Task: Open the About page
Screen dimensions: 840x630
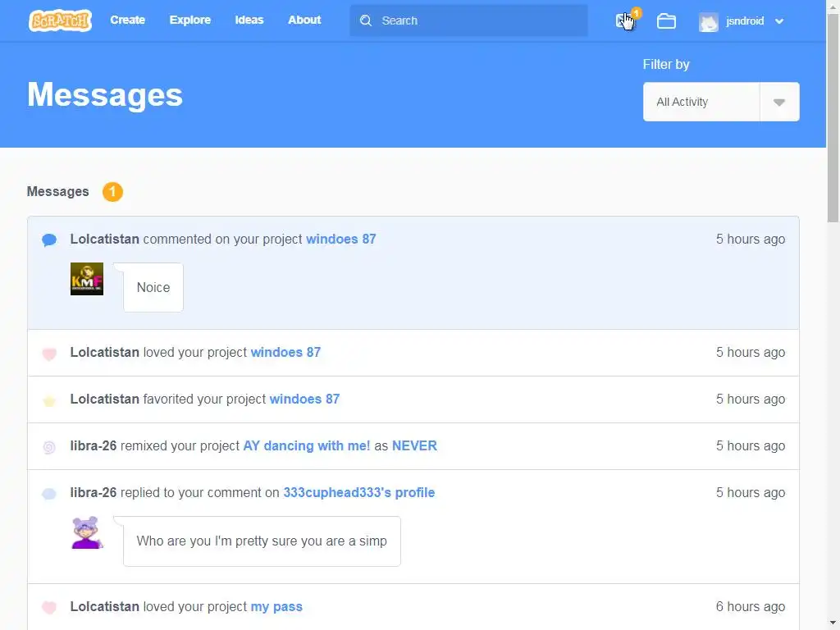Action: pos(304,20)
